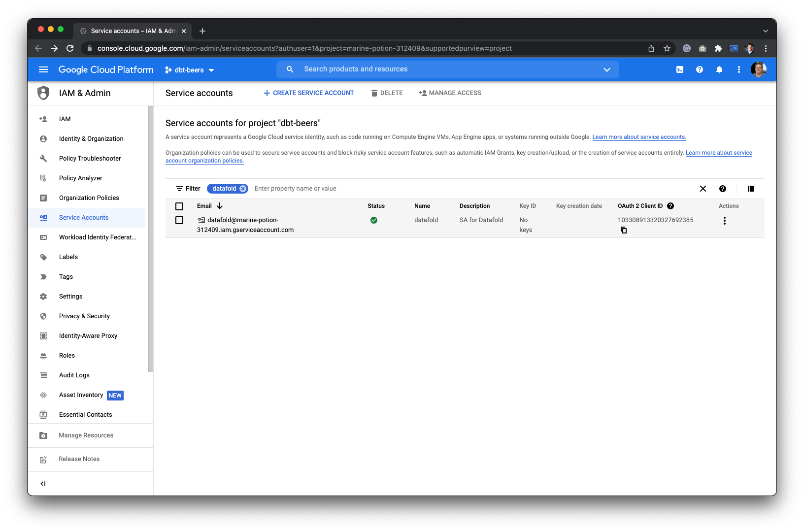
Task: Remove the datafold filter chip
Action: coord(243,189)
